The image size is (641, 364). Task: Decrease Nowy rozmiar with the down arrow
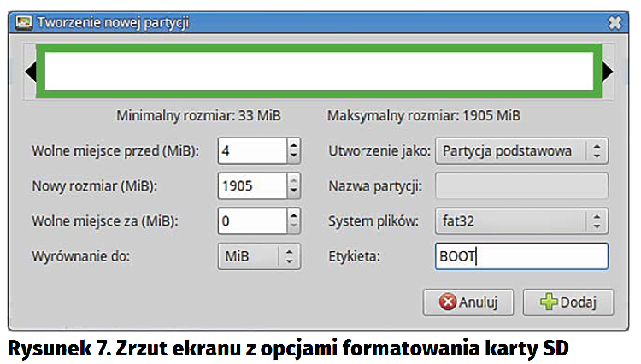click(x=293, y=192)
